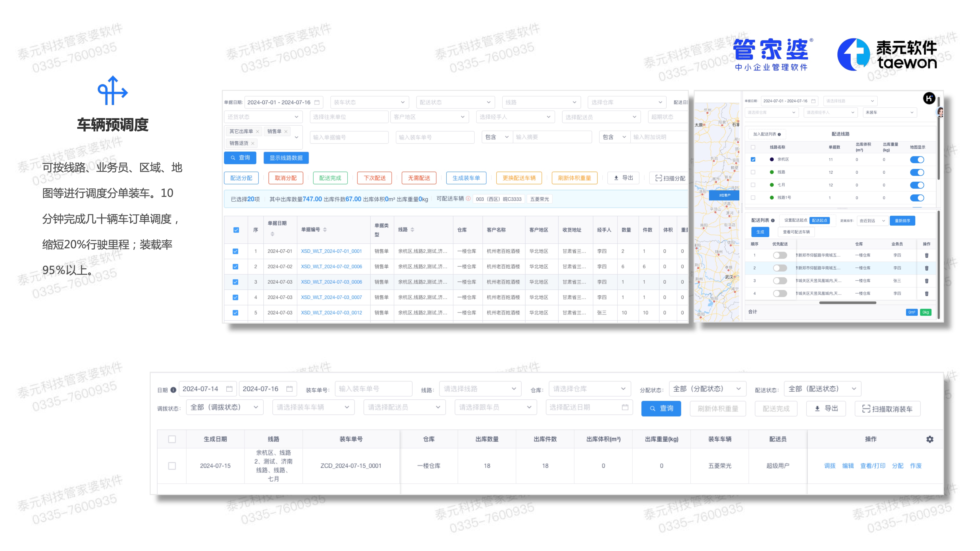Open the 全部（调拨状态）dropdown
The image size is (980, 551).
coord(224,407)
